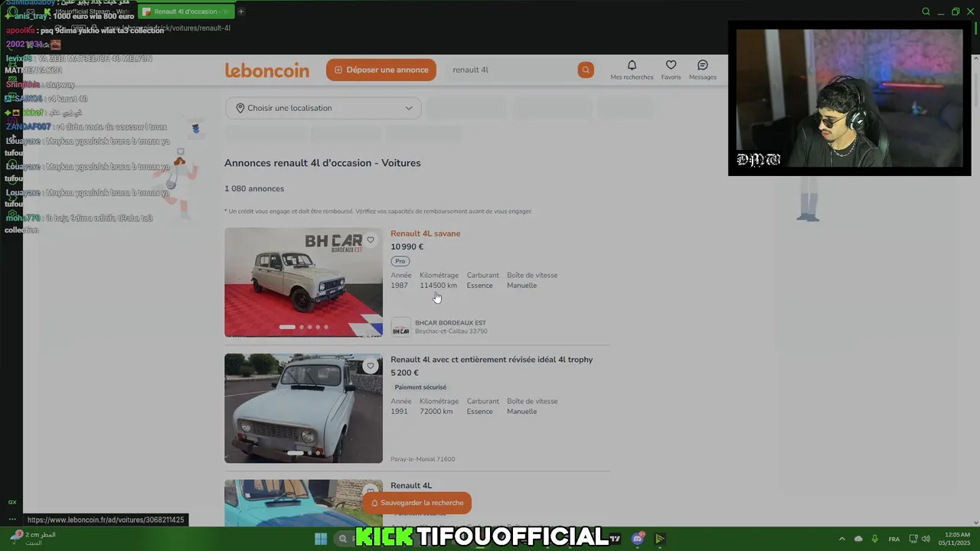Open the third Renault 4L listing title
This screenshot has height=551, width=980.
[x=411, y=485]
